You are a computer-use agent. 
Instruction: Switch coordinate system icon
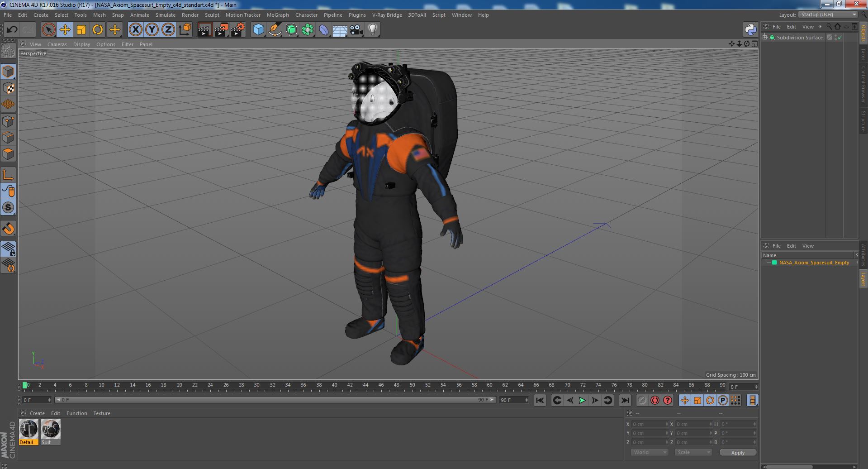pos(185,30)
